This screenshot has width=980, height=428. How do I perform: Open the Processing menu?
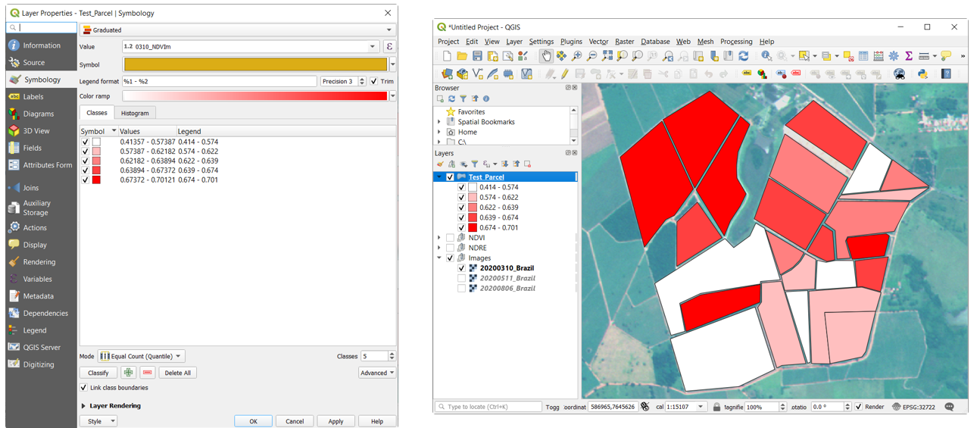(x=735, y=42)
